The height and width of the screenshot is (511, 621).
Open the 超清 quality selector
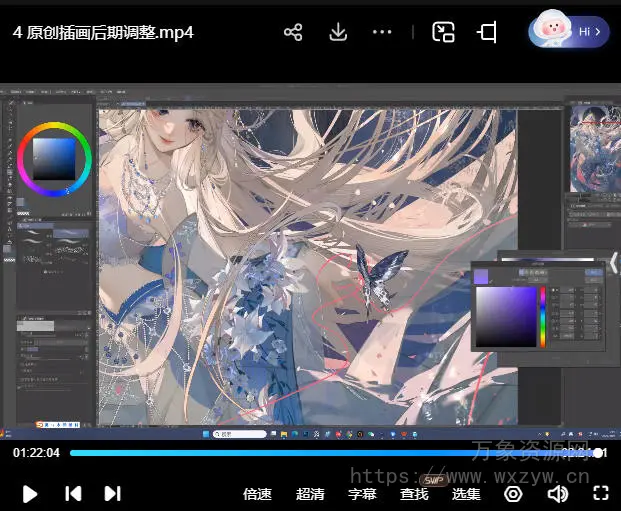[x=310, y=494]
